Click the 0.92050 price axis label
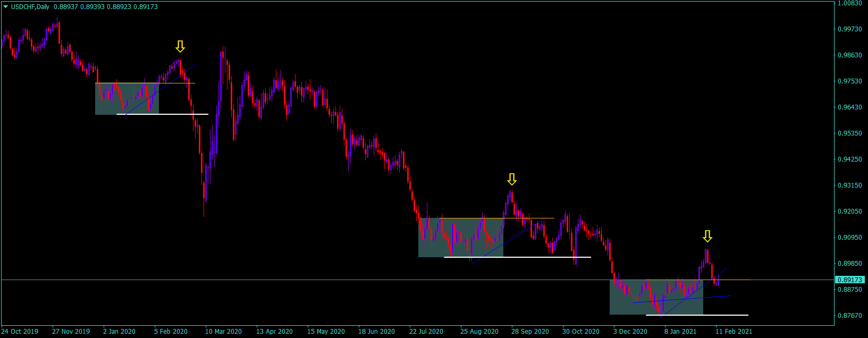The width and height of the screenshot is (868, 338). 849,212
